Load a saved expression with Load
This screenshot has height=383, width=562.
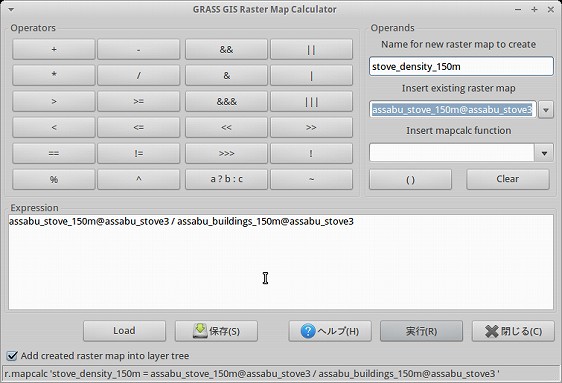tap(124, 331)
